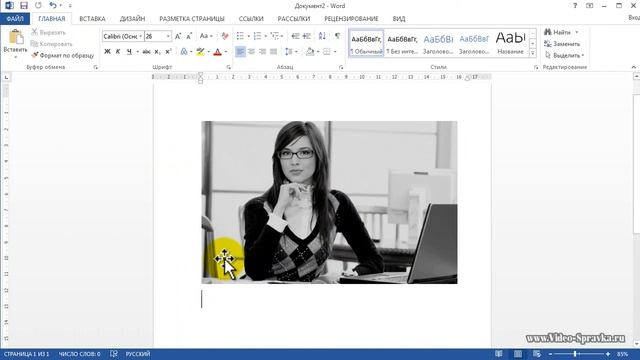Switch to the ВСТАВКА tab
640x360 pixels.
[x=92, y=19]
